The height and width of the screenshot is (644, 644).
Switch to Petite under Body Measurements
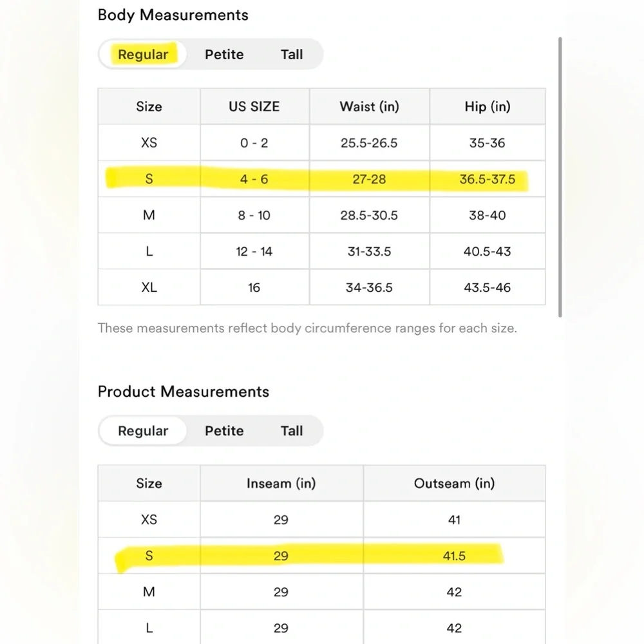(x=224, y=55)
